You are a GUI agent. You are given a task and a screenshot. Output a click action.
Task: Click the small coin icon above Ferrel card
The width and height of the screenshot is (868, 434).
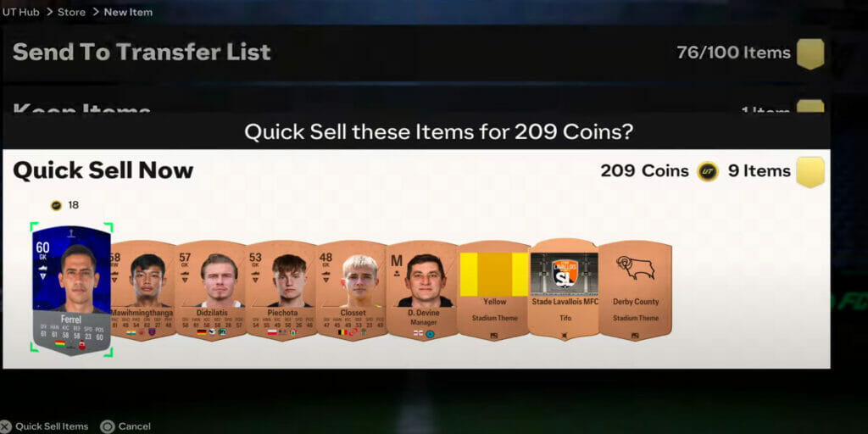tap(57, 205)
